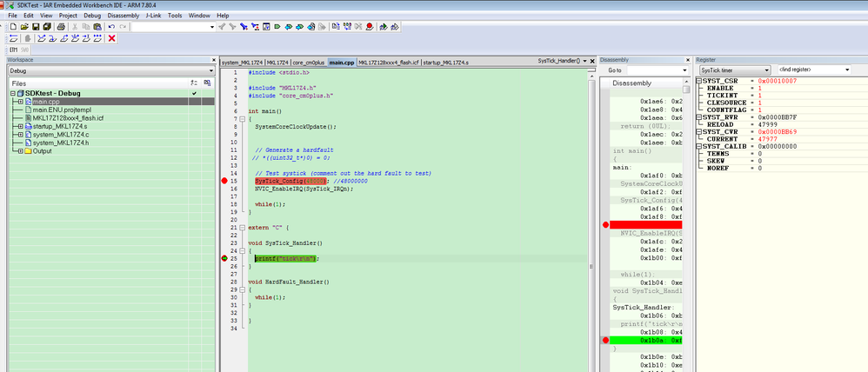Click the Break hand icon in debug toolbar
This screenshot has width=868, height=372.
click(x=28, y=38)
